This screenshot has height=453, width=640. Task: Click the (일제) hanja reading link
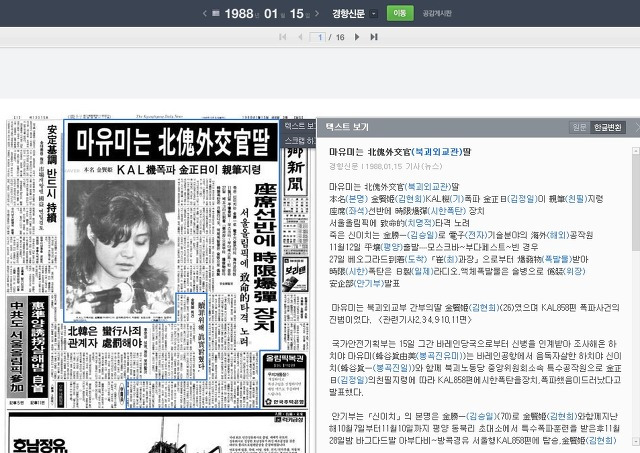coord(421,271)
